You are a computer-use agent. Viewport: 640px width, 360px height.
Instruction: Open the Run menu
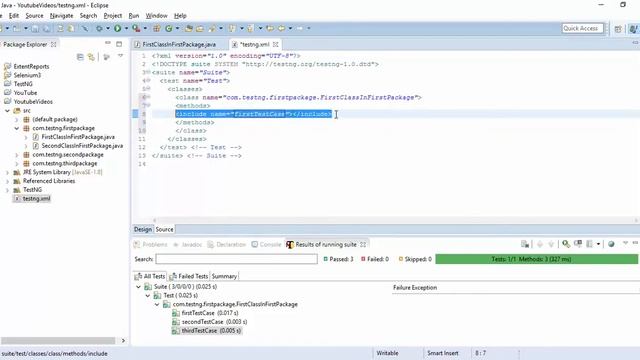click(x=134, y=16)
